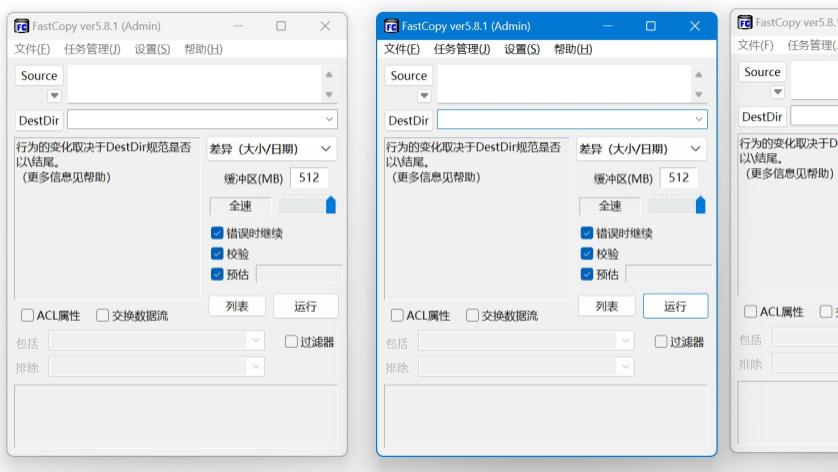Toggle 校验 checkbox in middle window

click(587, 253)
